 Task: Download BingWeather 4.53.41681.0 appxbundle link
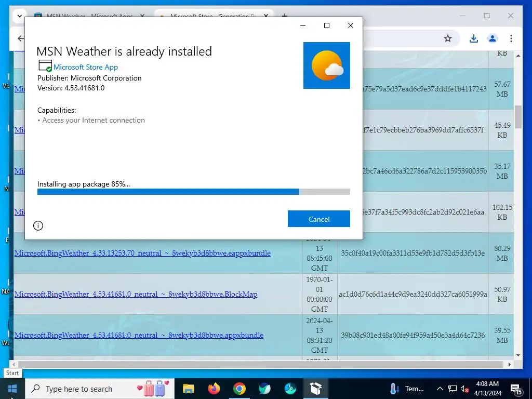click(x=139, y=335)
